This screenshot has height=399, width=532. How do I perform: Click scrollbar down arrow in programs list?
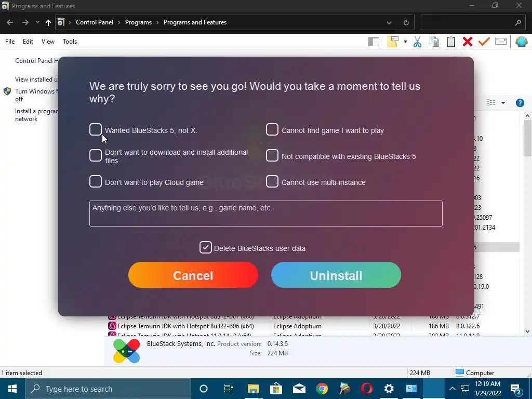tap(527, 331)
